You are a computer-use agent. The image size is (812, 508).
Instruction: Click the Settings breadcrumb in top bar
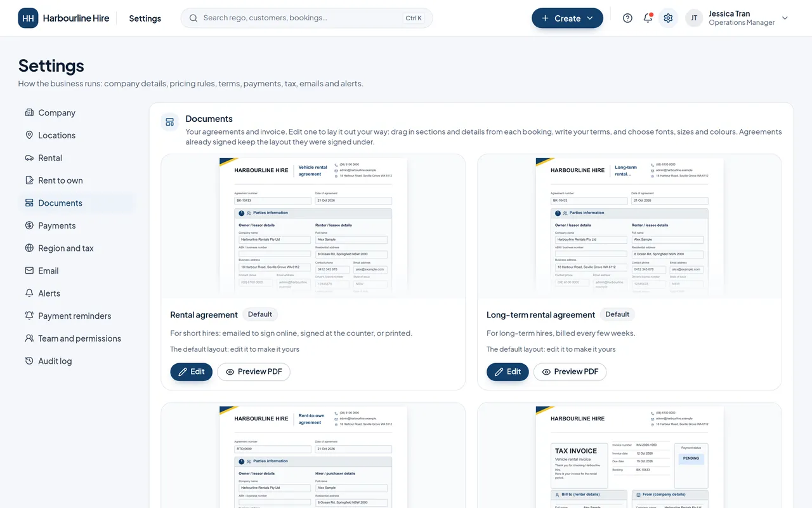pos(145,18)
